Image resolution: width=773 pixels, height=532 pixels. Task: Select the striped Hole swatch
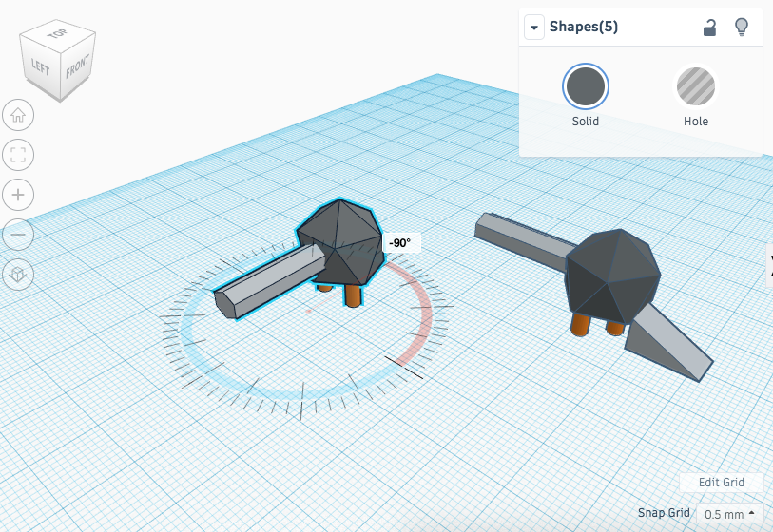click(696, 86)
